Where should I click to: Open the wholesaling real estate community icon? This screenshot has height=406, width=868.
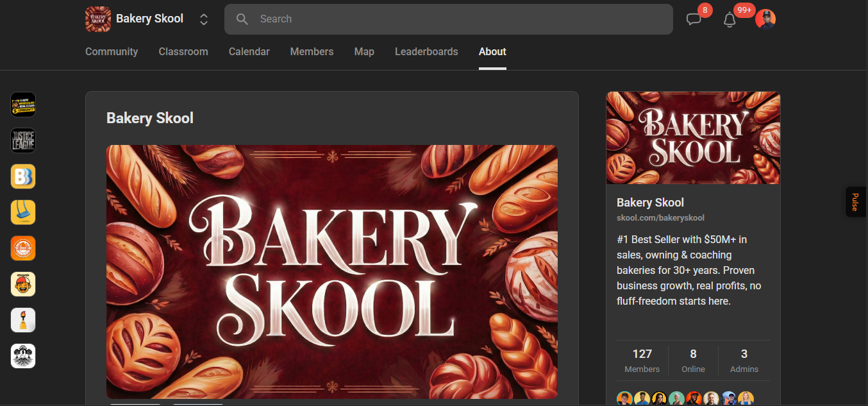coord(23,105)
